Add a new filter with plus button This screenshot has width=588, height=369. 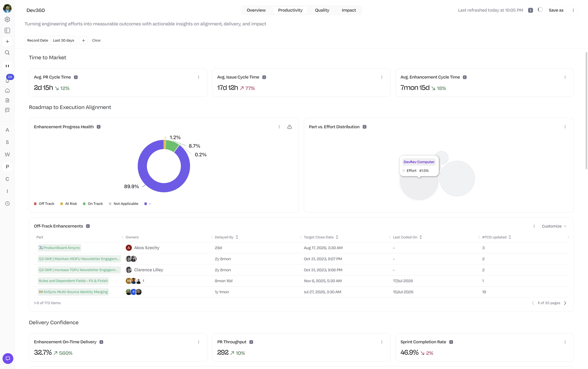pos(83,41)
